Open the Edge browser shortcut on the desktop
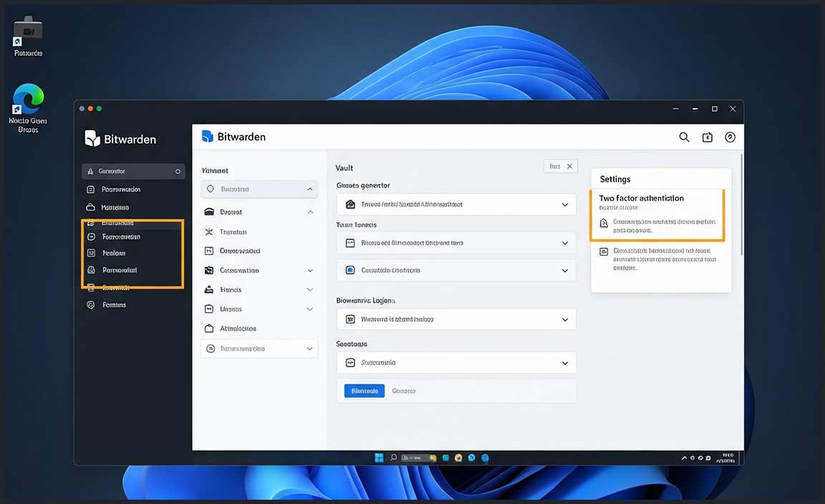This screenshot has height=504, width=825. 28,108
